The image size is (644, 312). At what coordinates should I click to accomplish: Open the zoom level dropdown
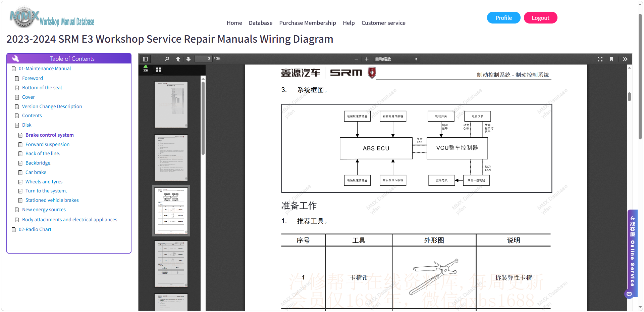coord(396,59)
